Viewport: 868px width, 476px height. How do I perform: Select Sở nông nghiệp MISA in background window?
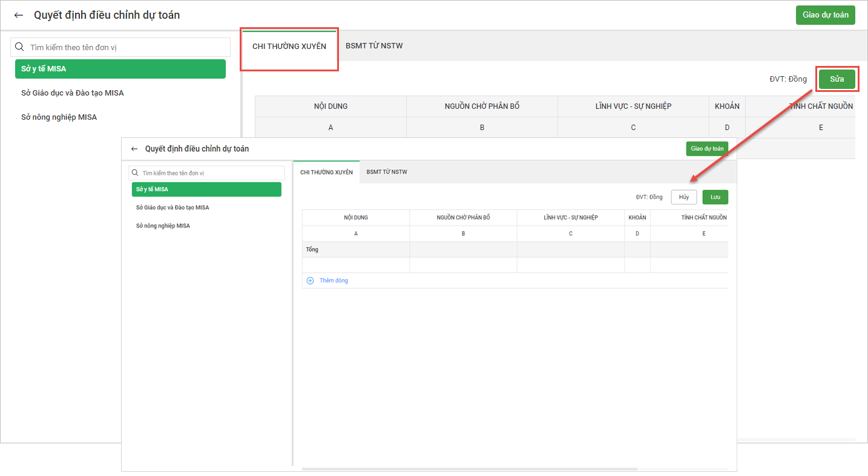(x=59, y=117)
